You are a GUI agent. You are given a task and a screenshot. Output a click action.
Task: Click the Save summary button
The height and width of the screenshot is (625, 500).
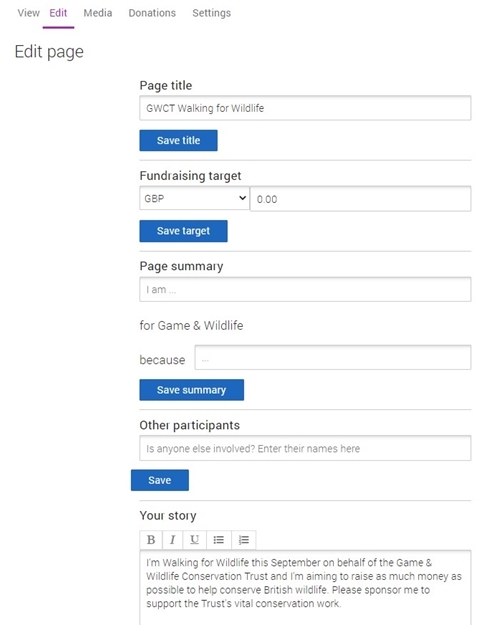click(x=191, y=390)
